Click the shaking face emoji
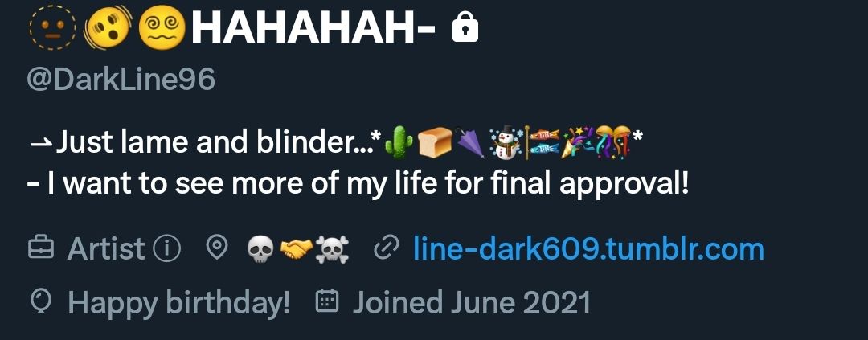 pos(108,29)
